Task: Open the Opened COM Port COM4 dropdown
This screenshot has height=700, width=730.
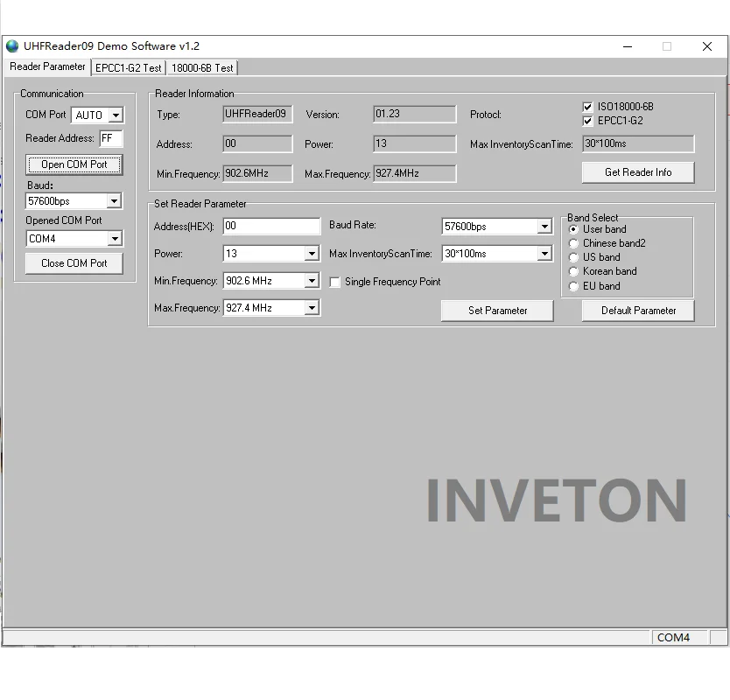Action: pyautogui.click(x=115, y=238)
